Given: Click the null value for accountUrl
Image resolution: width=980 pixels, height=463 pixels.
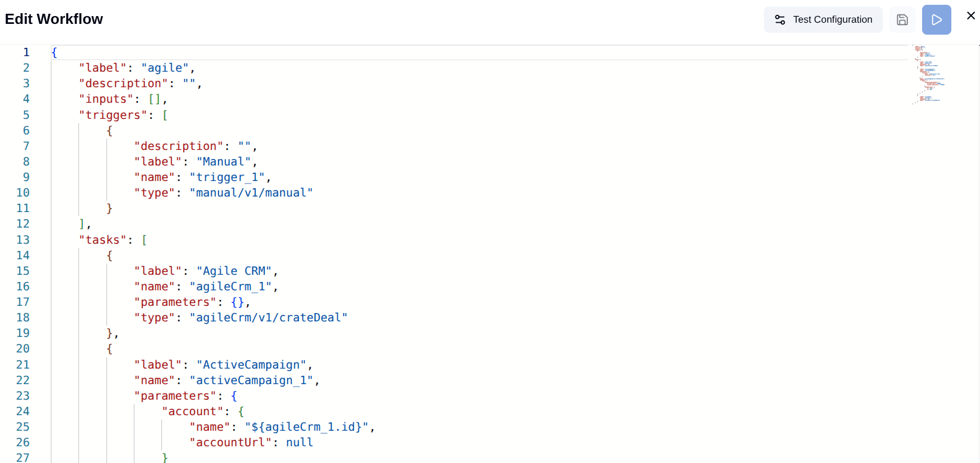Looking at the screenshot, I should (299, 442).
